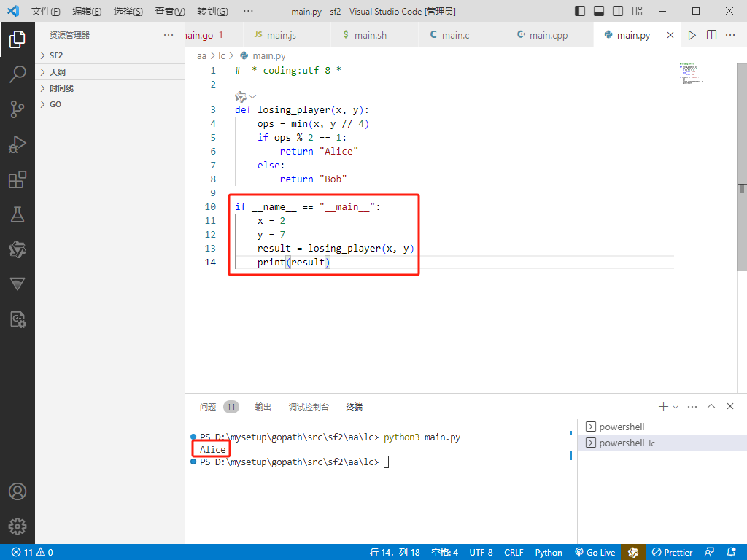Change indentation via 空格: 4
This screenshot has height=560, width=747.
(444, 553)
